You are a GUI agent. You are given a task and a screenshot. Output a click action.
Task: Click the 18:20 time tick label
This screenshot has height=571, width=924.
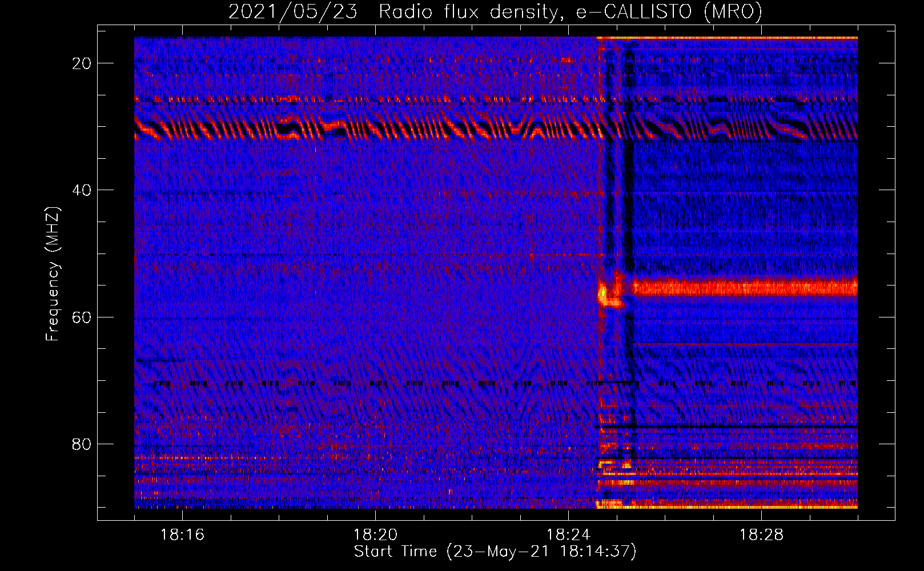[375, 534]
